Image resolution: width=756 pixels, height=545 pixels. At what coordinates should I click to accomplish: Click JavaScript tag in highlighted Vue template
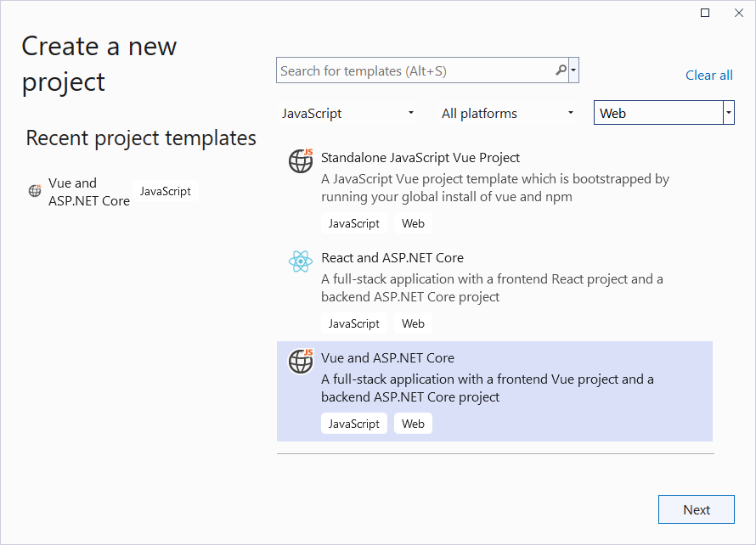(x=354, y=424)
